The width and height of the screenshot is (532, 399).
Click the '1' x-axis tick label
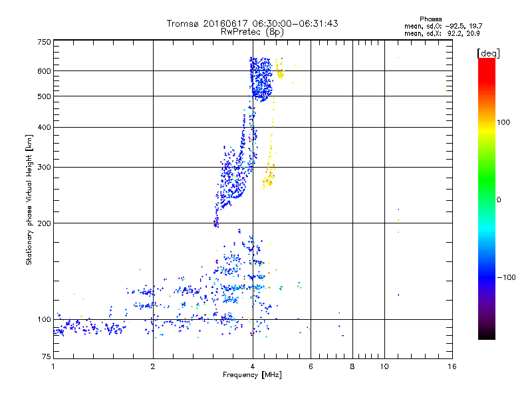pos(53,366)
